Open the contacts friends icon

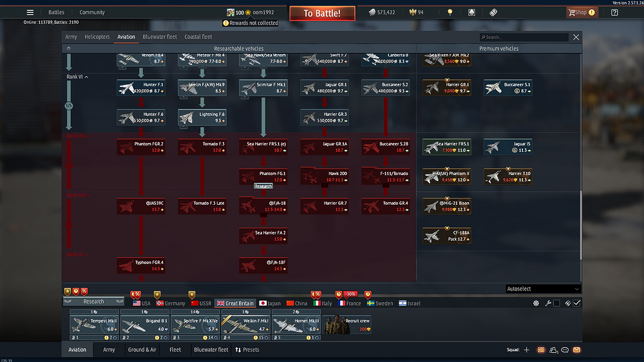(x=553, y=350)
